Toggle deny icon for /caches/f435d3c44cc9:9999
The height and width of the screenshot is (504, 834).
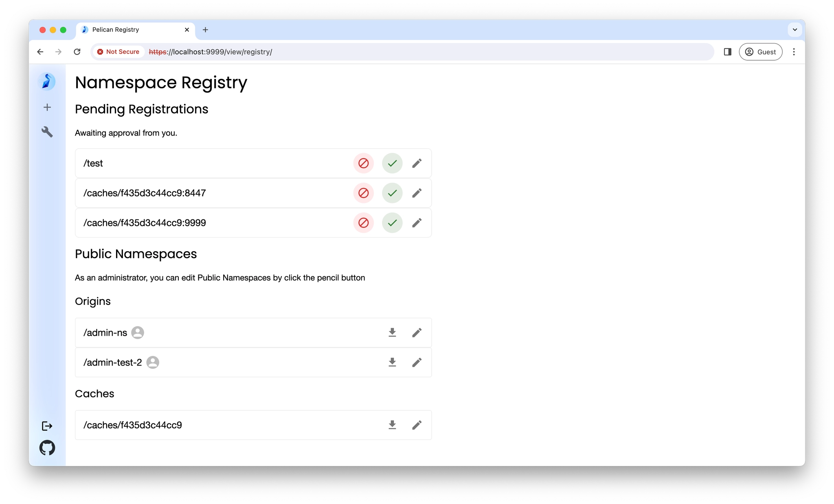click(x=363, y=222)
